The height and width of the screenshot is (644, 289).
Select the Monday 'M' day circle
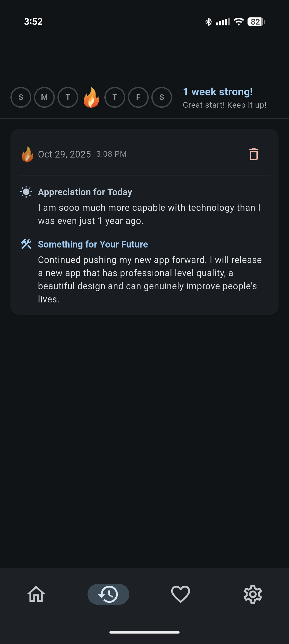(44, 97)
